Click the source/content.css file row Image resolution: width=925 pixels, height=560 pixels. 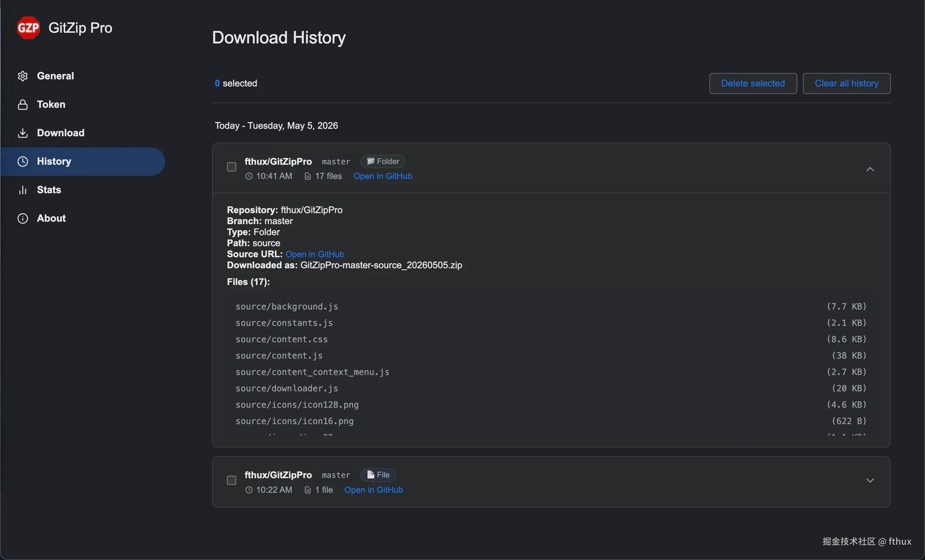click(551, 339)
